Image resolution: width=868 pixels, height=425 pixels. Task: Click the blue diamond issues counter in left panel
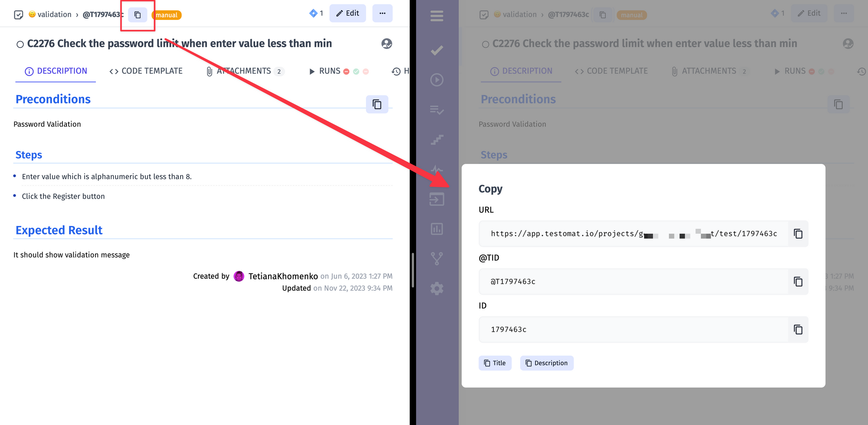pyautogui.click(x=316, y=13)
